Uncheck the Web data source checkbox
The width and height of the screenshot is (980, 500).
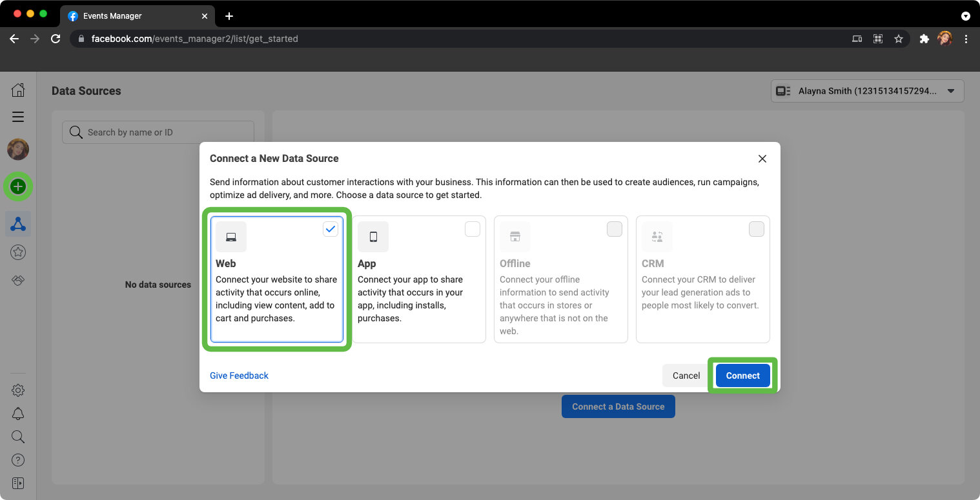331,229
